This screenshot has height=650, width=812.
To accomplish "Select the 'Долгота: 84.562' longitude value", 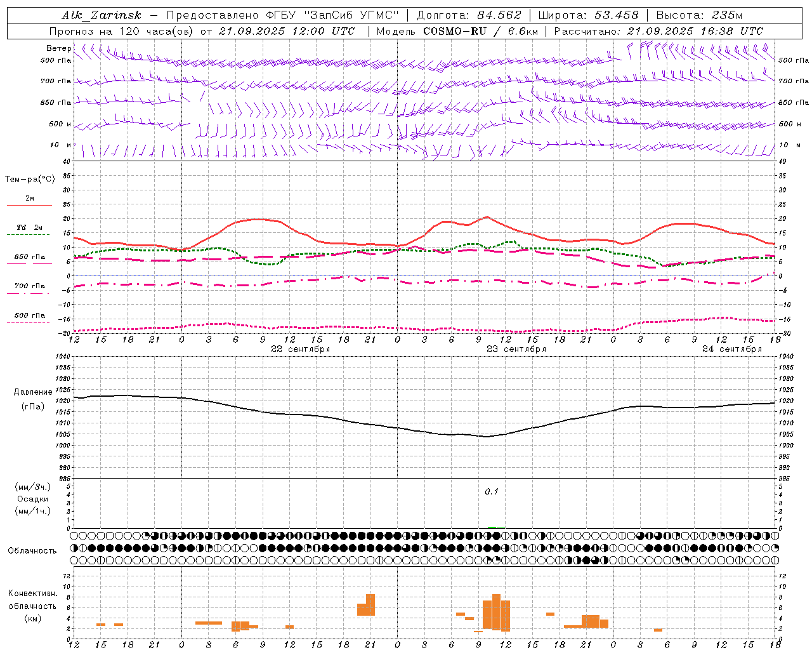I will [469, 15].
